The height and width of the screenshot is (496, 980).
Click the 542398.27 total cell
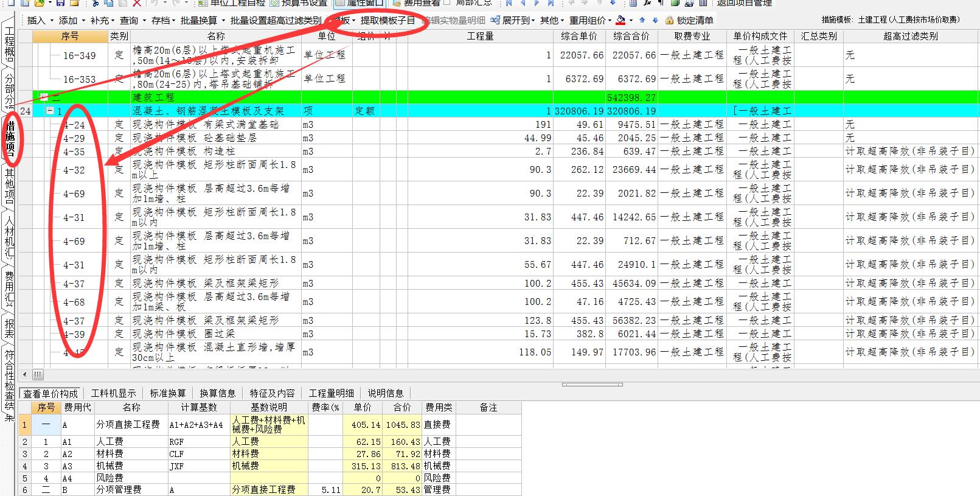(x=631, y=97)
